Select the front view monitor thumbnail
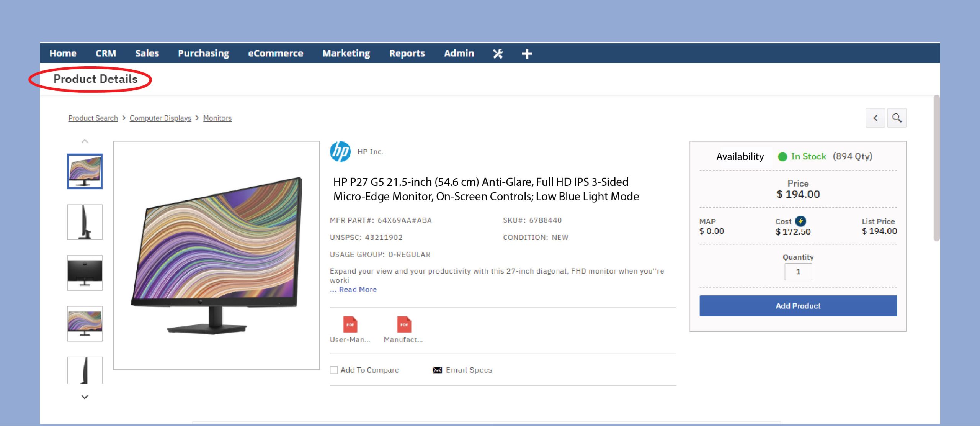 85,324
